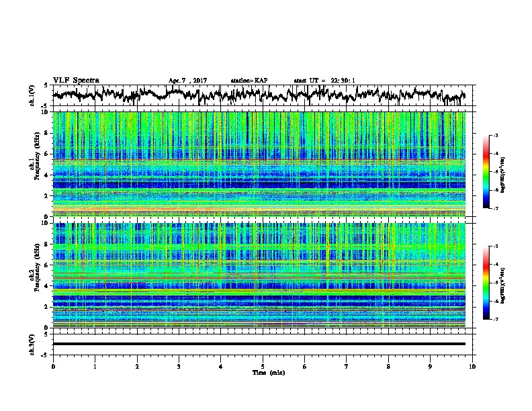Click the ch.1 waveform '-5' volt tick label
Viewport: 532px width, 411px height.
(x=44, y=105)
